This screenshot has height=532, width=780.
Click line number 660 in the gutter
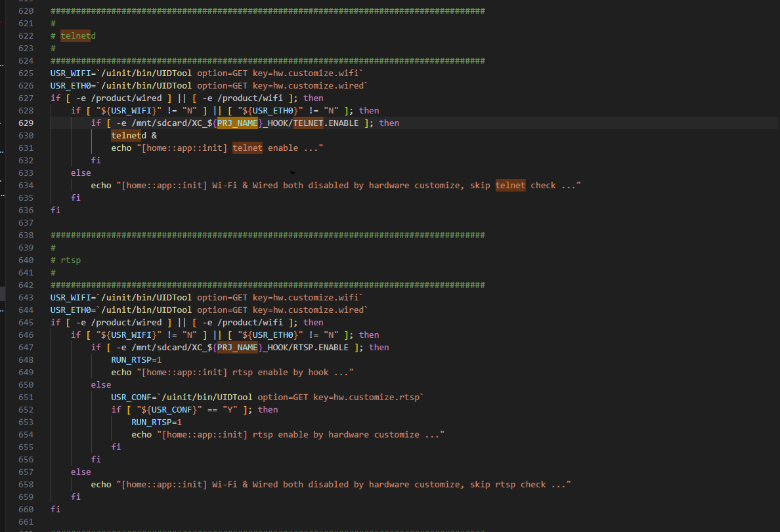[25, 509]
